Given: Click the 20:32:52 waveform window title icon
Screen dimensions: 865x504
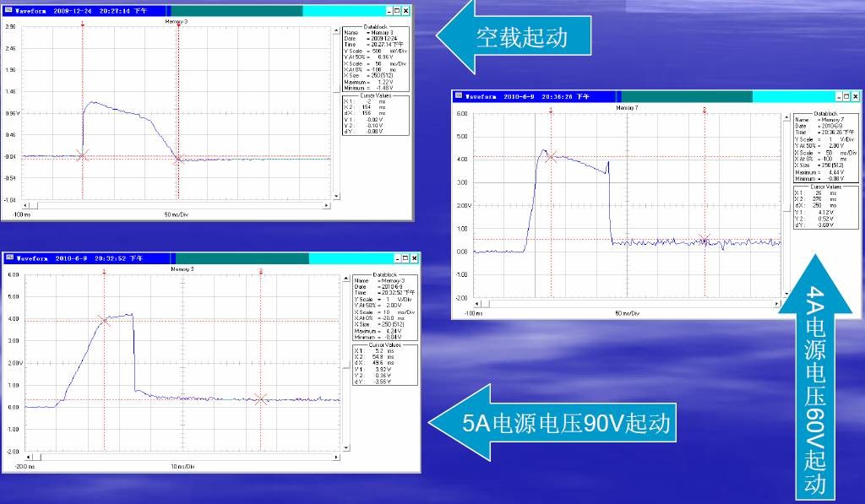Looking at the screenshot, I should click(x=9, y=258).
